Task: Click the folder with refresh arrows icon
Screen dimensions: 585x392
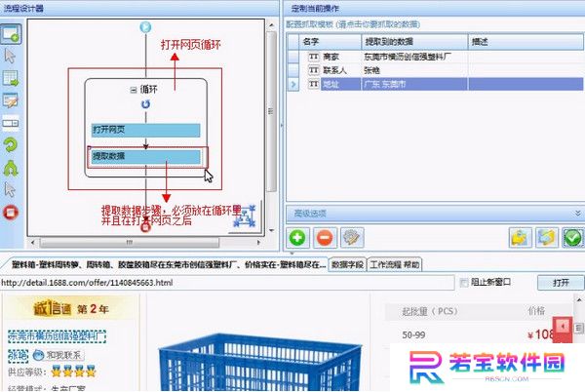Action: pyautogui.click(x=547, y=238)
